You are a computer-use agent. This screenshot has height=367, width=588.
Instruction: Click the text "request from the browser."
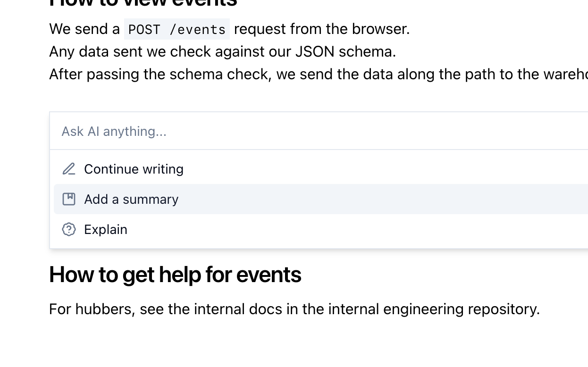[x=322, y=29]
